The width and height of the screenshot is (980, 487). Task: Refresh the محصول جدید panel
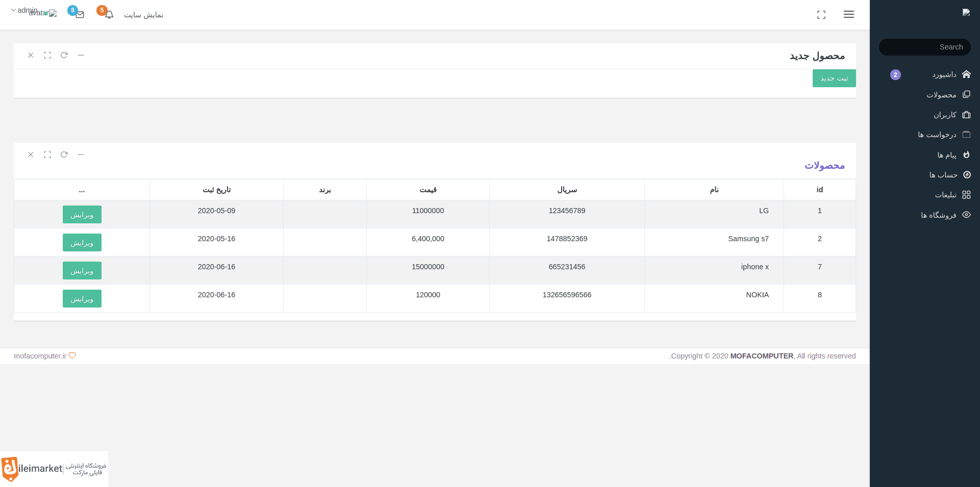64,55
